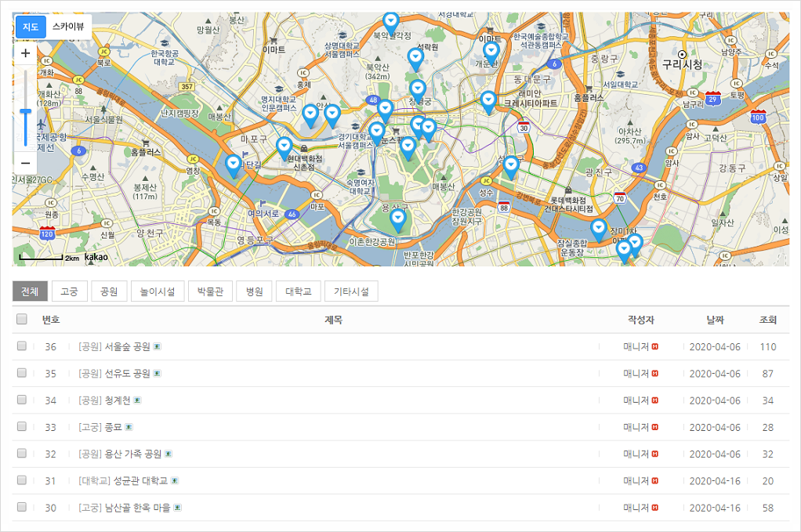Click the marker at 창경궁

click(x=418, y=92)
